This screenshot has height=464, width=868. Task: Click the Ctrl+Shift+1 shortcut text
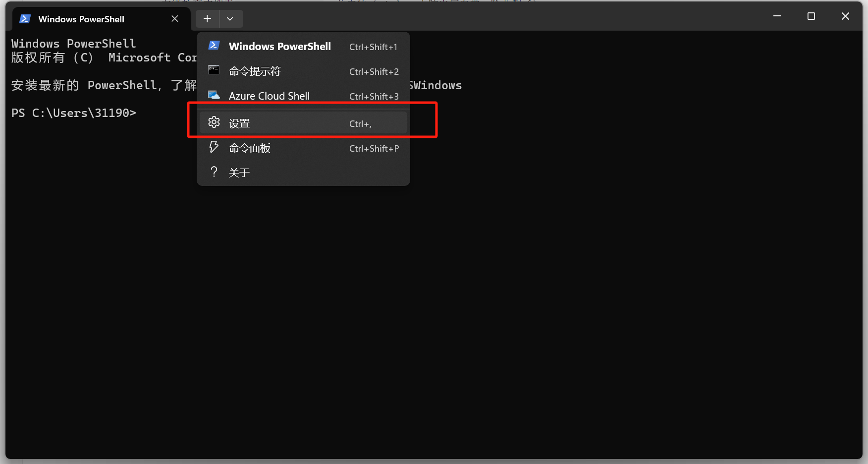(x=373, y=47)
